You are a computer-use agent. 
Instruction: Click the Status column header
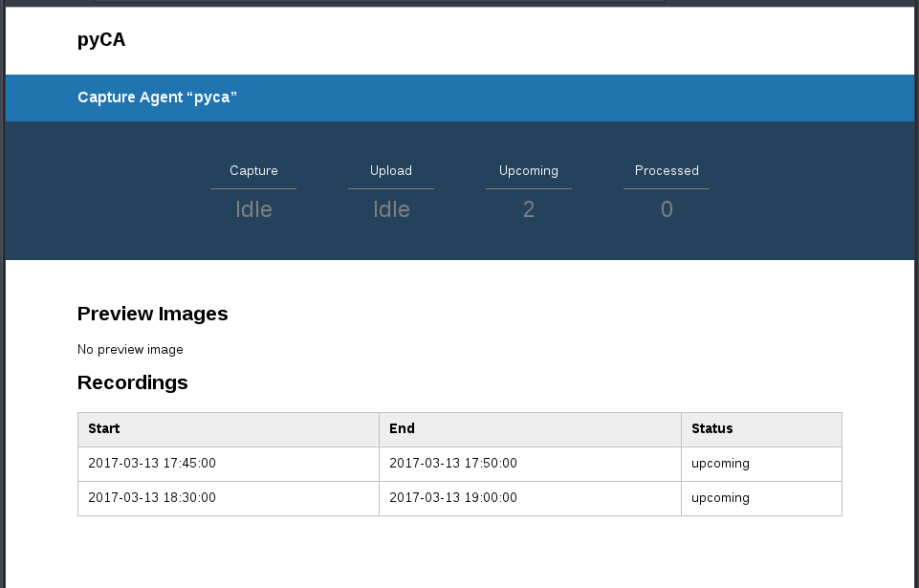711,428
